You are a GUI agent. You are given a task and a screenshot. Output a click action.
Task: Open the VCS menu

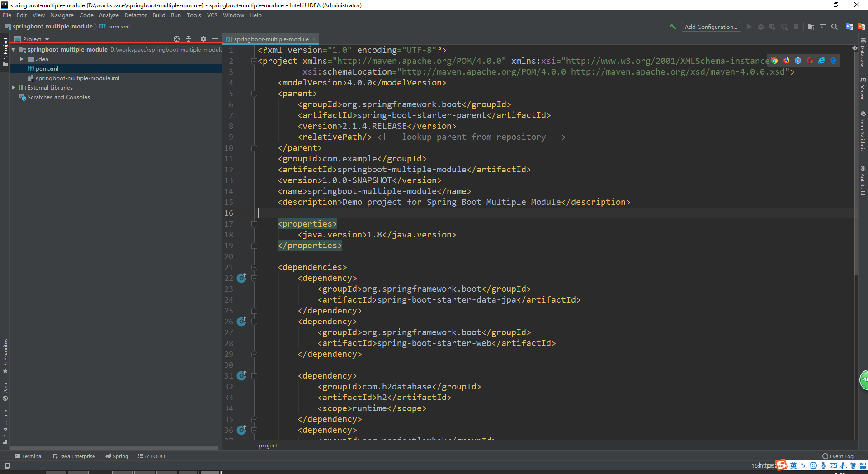pyautogui.click(x=212, y=15)
